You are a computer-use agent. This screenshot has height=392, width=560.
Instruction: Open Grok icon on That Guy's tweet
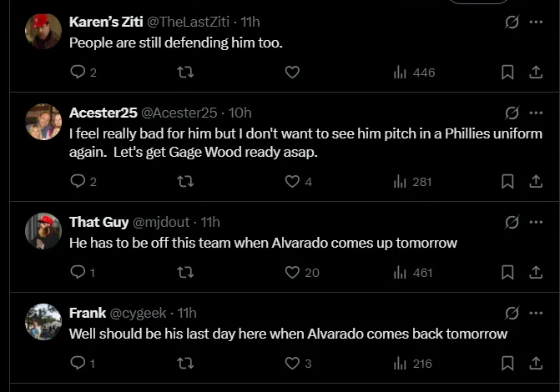pos(512,222)
